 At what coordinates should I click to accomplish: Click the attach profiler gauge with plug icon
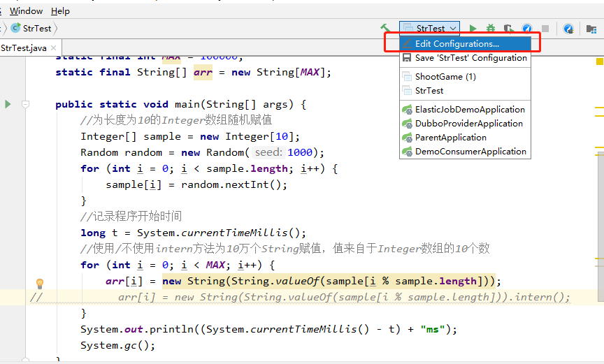coord(568,29)
